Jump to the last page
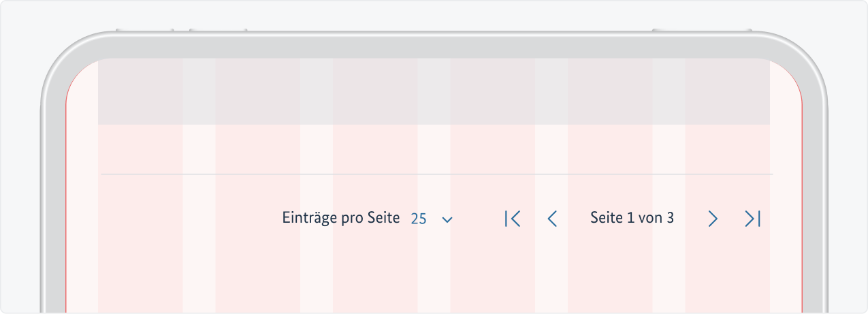868x314 pixels. click(x=752, y=219)
